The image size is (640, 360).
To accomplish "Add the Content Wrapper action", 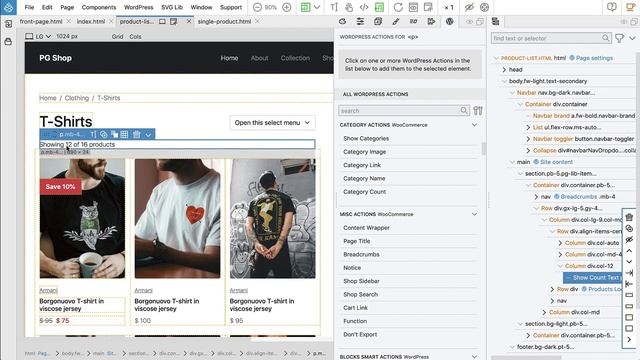I will point(366,228).
